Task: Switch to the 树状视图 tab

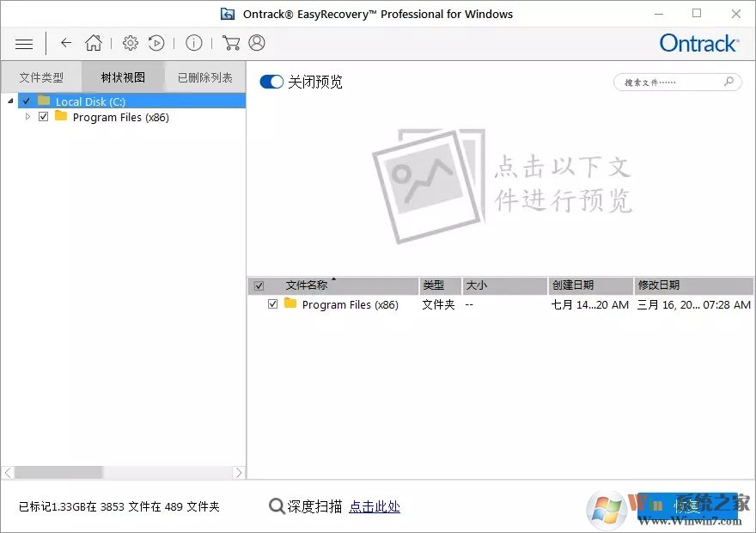Action: coord(123,77)
